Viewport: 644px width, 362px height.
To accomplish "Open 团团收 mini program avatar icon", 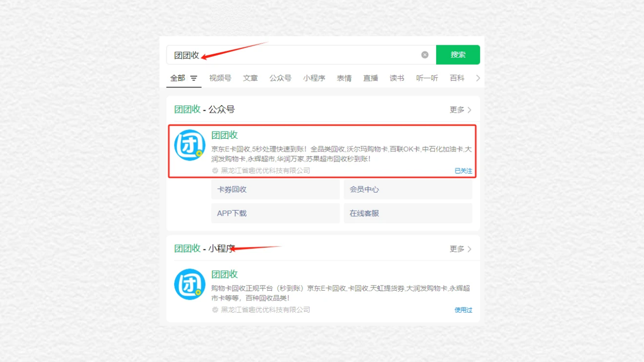I will pyautogui.click(x=190, y=284).
